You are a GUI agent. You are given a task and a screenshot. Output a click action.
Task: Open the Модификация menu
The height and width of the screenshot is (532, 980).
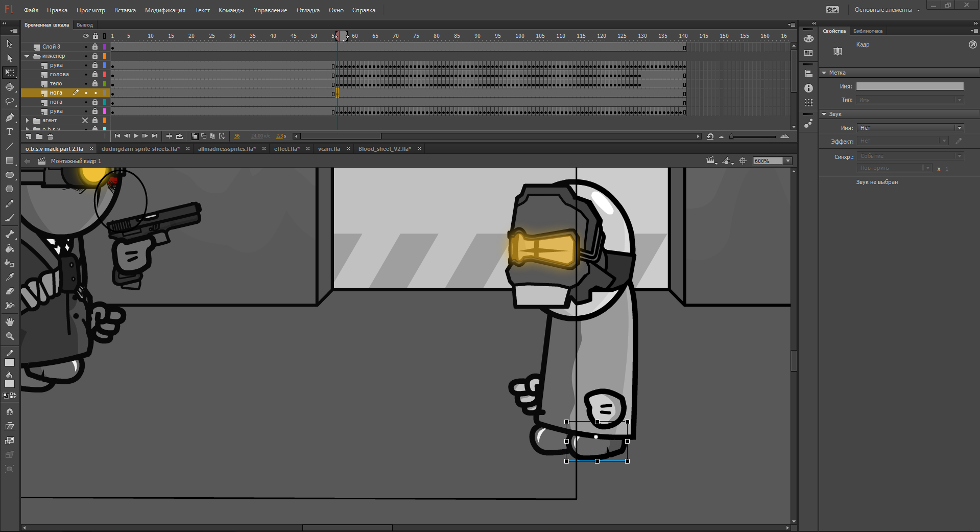[x=165, y=10]
